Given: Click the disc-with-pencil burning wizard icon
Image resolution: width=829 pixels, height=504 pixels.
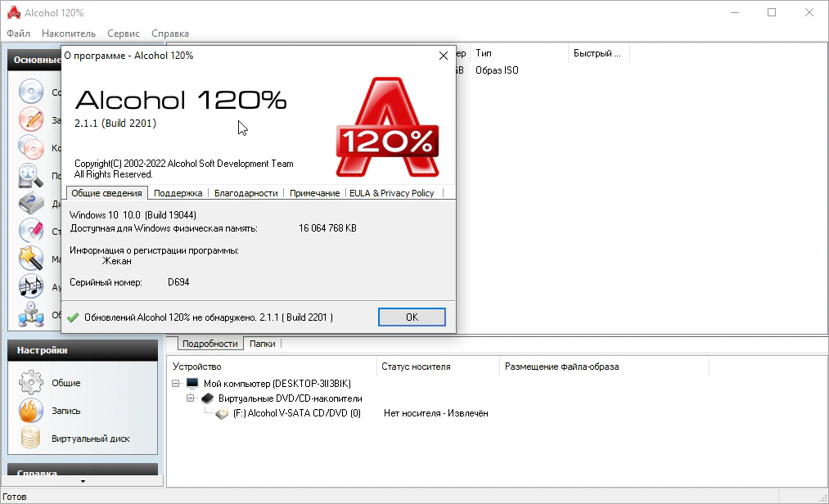Looking at the screenshot, I should tap(31, 119).
